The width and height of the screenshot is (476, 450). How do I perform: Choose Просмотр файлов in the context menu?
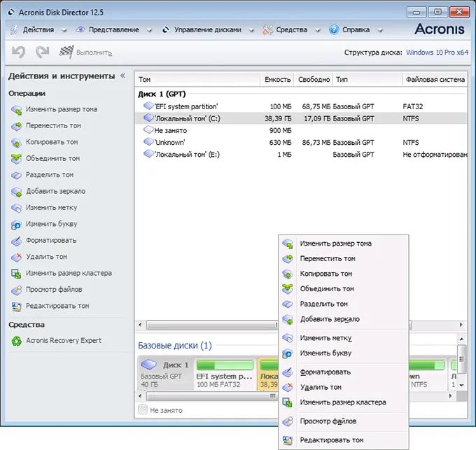[x=343, y=421]
